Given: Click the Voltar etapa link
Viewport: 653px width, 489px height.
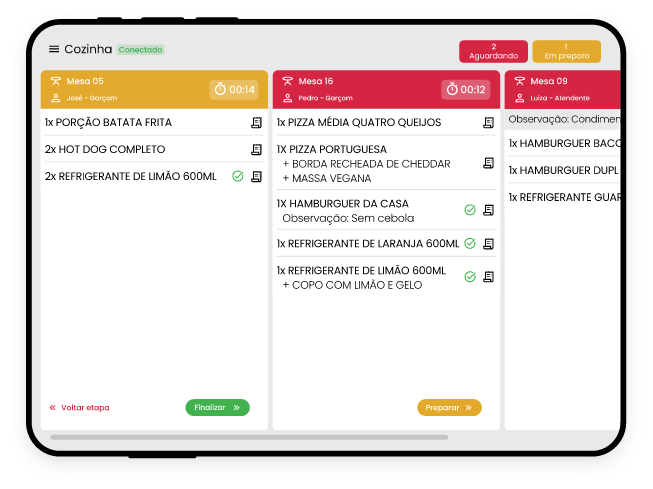Looking at the screenshot, I should tap(85, 407).
